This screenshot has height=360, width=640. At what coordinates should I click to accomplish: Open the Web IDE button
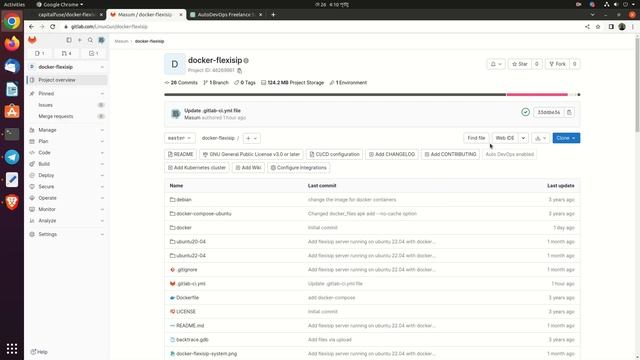(x=505, y=138)
